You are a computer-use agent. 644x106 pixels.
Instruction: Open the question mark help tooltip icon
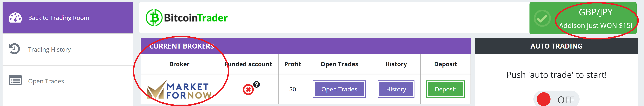(257, 84)
